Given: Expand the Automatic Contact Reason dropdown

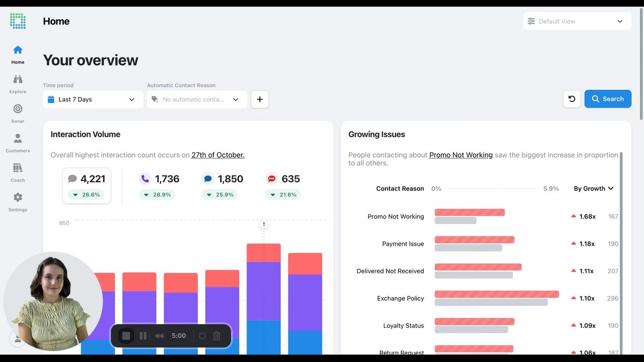Looking at the screenshot, I should coord(197,99).
